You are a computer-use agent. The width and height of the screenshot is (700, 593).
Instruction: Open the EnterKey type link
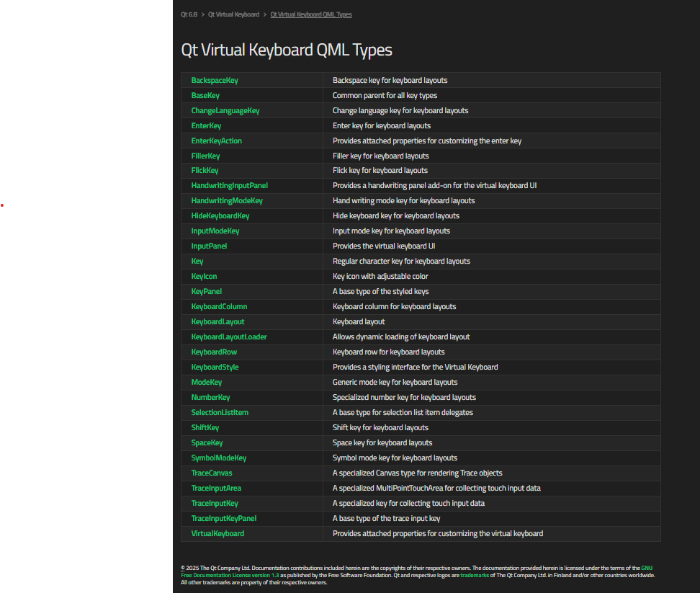pyautogui.click(x=206, y=126)
